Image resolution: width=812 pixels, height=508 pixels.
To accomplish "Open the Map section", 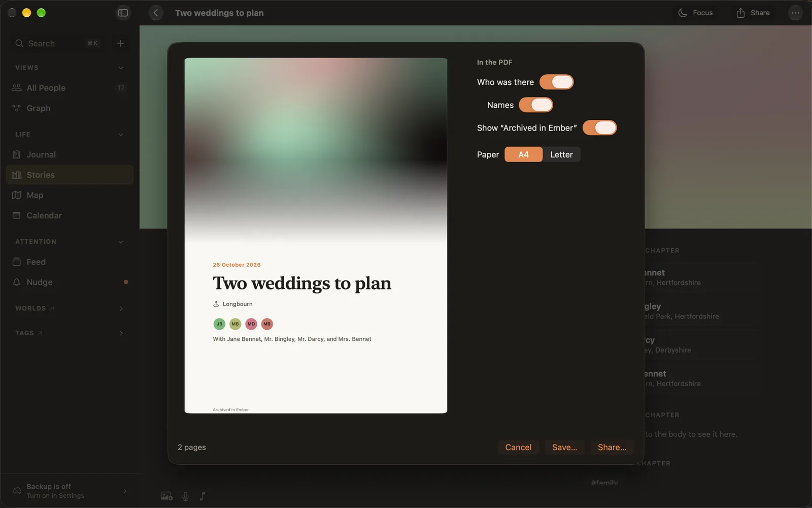I will click(70, 195).
